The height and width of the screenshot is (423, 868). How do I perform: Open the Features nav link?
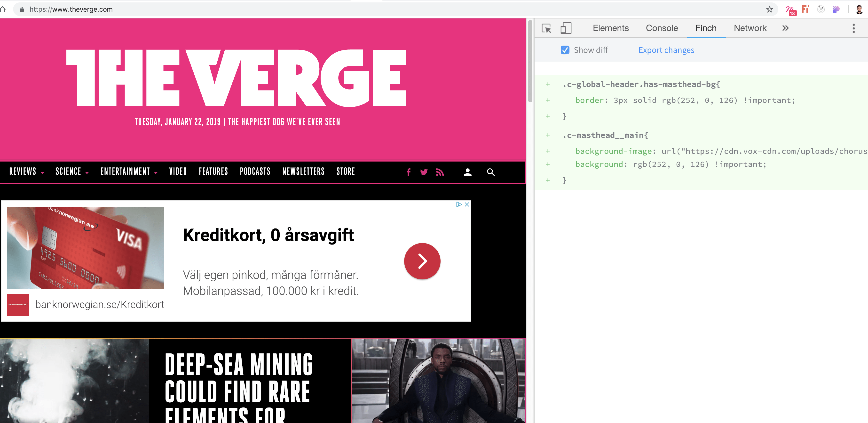pyautogui.click(x=213, y=171)
